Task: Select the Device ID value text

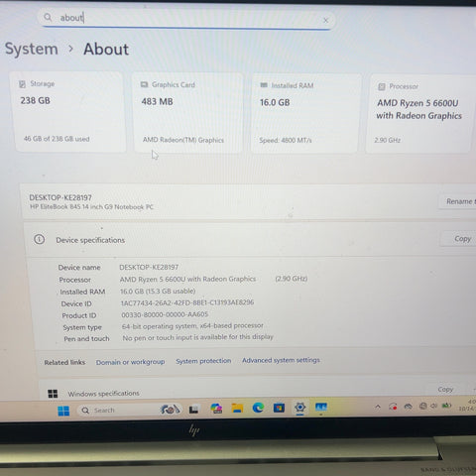Action: point(187,302)
